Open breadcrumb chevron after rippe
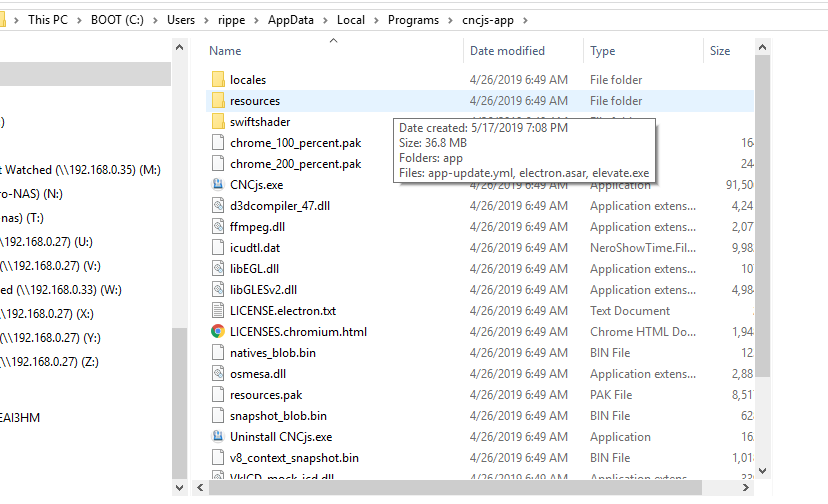This screenshot has width=828, height=504. [256, 20]
